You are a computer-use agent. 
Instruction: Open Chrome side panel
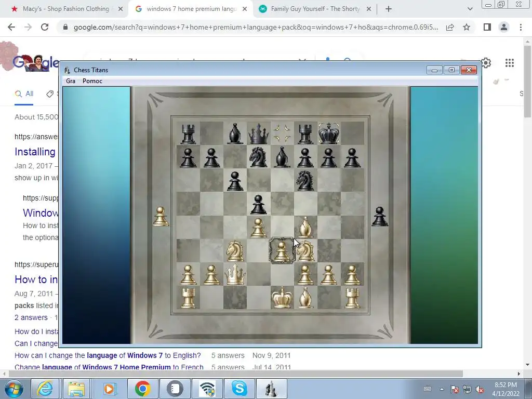point(487,27)
